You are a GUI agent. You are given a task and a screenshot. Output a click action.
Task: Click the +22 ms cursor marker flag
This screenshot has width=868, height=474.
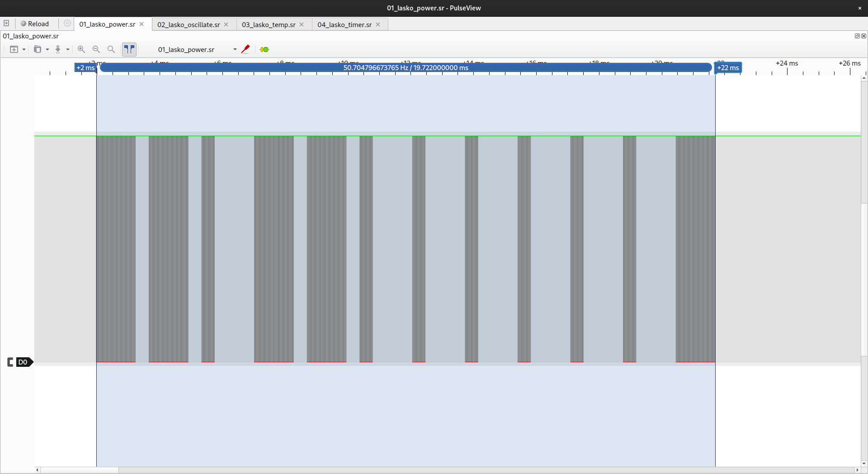728,68
